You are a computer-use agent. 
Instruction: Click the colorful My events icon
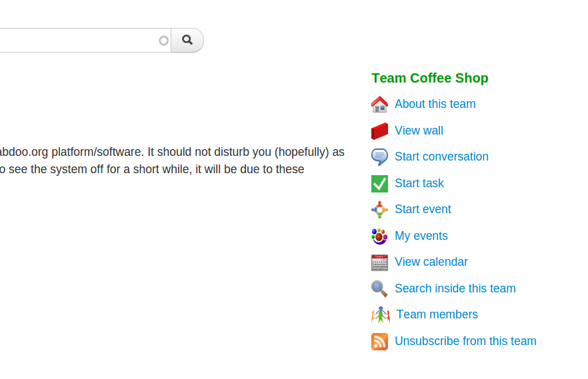tap(379, 236)
